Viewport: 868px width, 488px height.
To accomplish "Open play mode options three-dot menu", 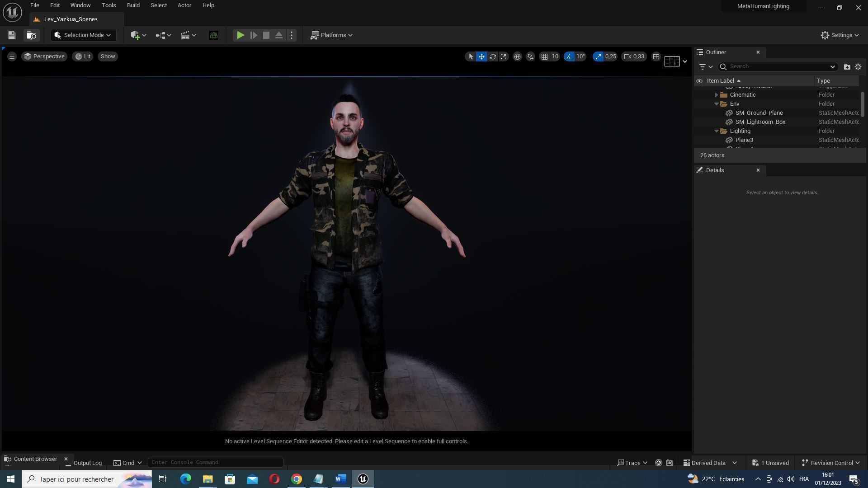I will tap(292, 35).
